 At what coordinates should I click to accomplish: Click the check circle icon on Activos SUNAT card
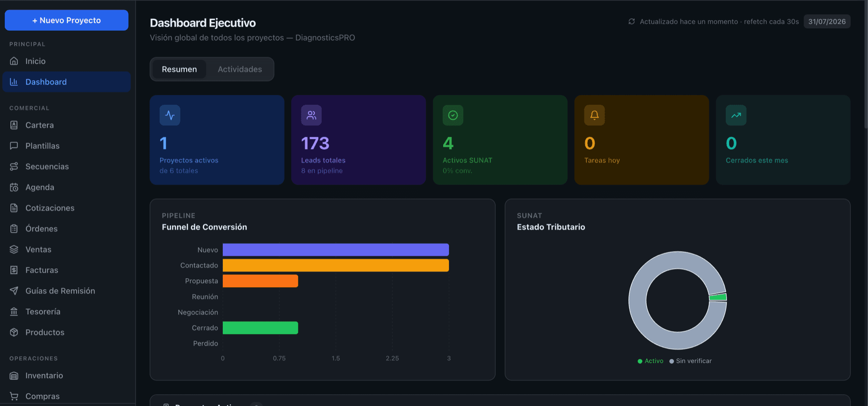pos(453,115)
